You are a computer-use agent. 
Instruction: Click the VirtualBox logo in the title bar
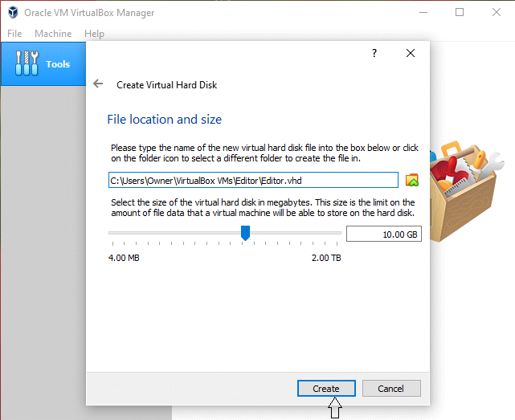13,13
